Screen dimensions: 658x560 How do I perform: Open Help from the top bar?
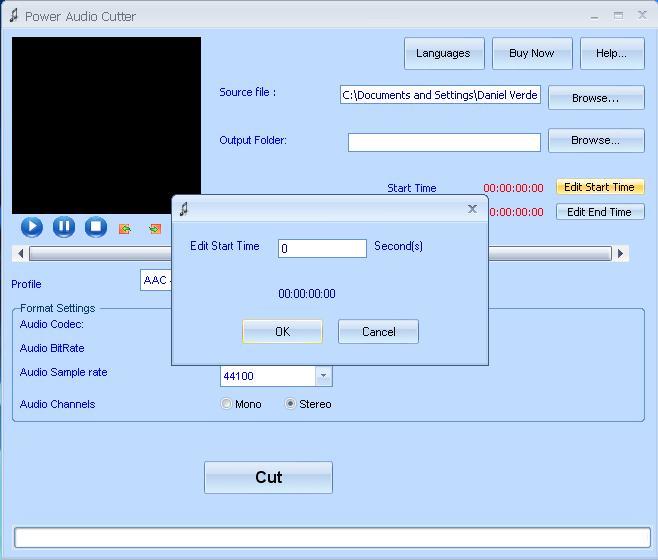612,53
